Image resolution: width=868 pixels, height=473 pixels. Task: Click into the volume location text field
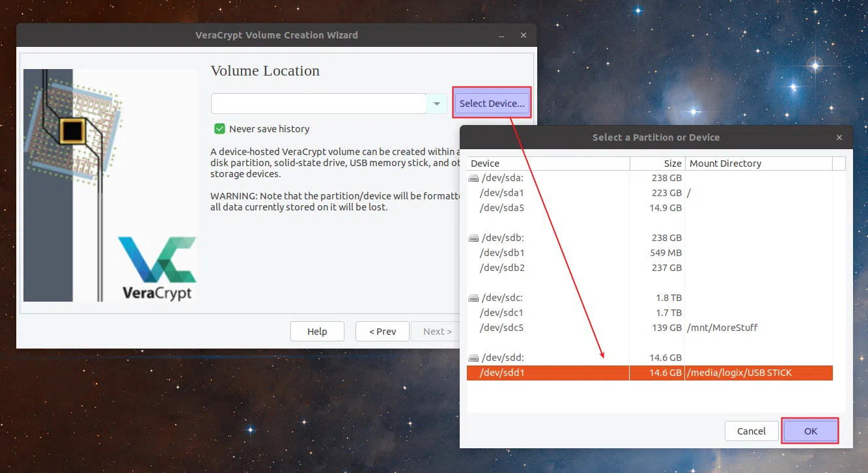[319, 104]
